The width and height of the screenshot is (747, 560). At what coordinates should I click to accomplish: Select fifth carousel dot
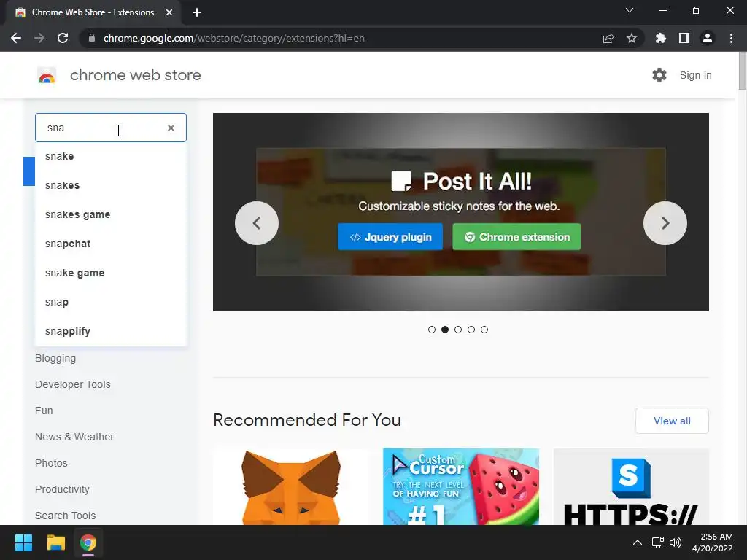click(x=484, y=330)
